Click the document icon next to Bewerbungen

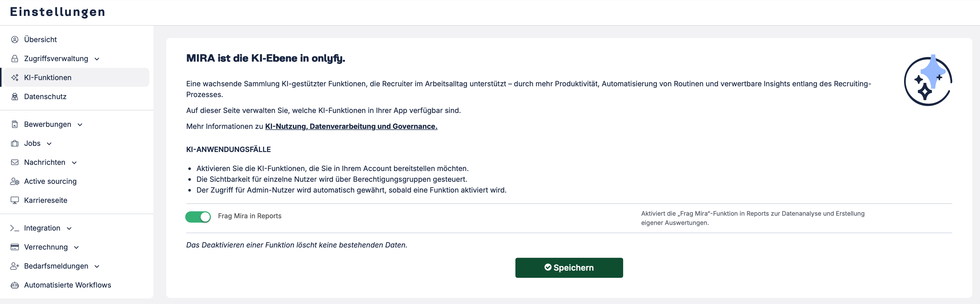tap(14, 124)
